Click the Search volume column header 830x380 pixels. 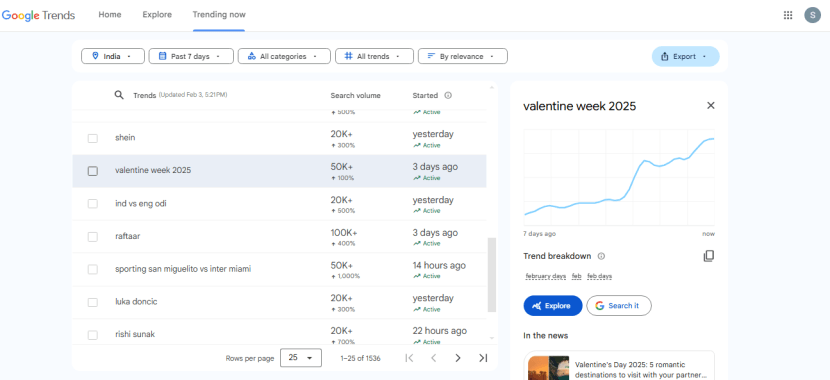[355, 96]
